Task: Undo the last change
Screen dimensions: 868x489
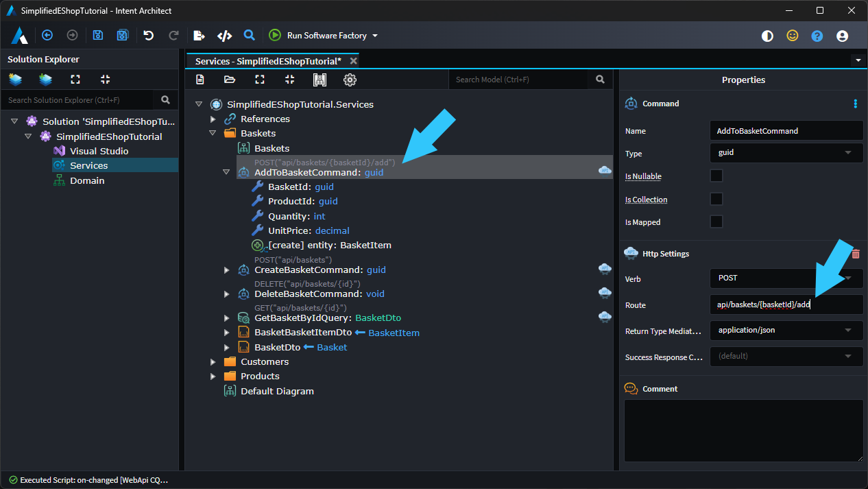Action: (149, 35)
